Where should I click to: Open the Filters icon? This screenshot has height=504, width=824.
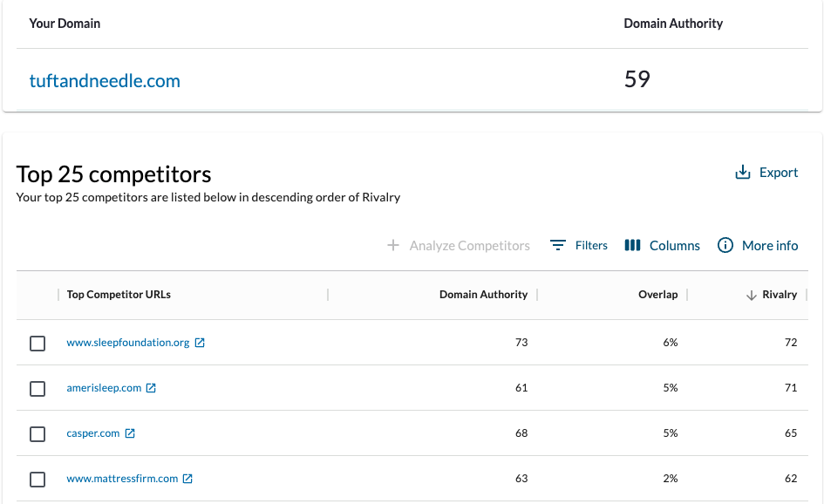[558, 246]
